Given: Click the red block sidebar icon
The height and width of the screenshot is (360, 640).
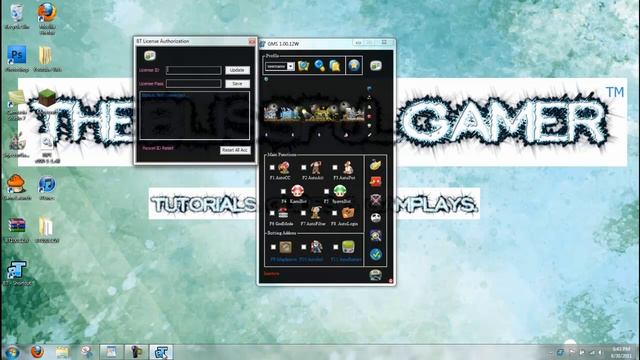Looking at the screenshot, I should (376, 182).
